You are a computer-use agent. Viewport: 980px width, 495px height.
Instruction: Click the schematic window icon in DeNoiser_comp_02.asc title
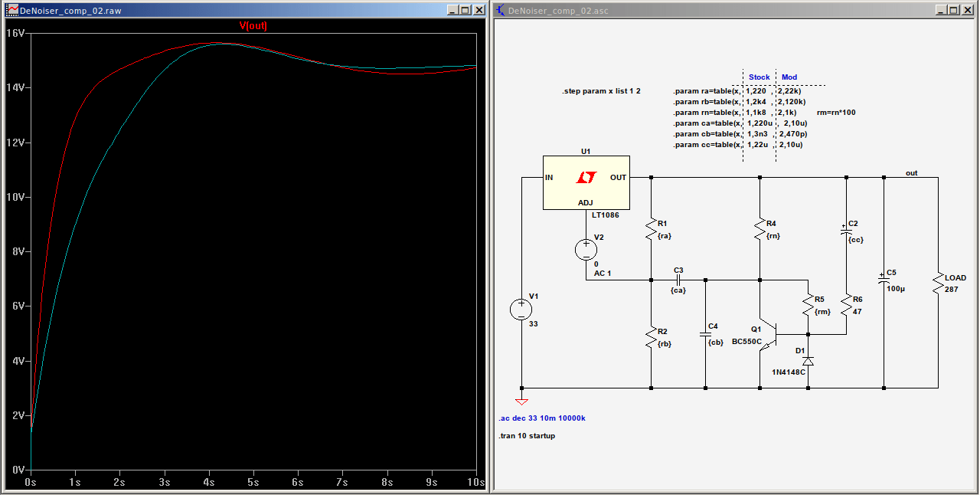501,10
